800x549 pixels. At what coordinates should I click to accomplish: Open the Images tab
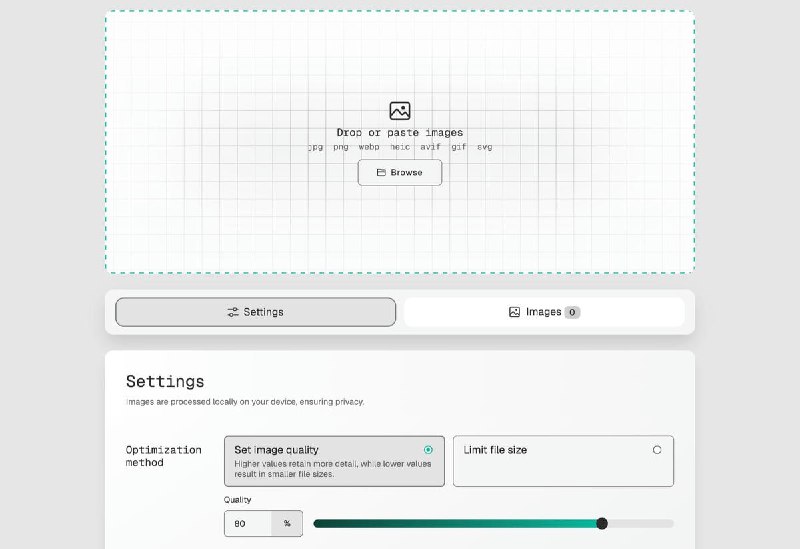pos(544,312)
